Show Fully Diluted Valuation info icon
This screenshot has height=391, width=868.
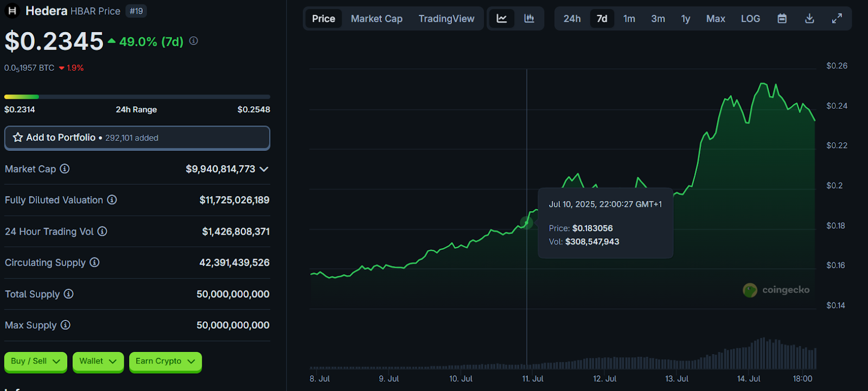click(112, 200)
